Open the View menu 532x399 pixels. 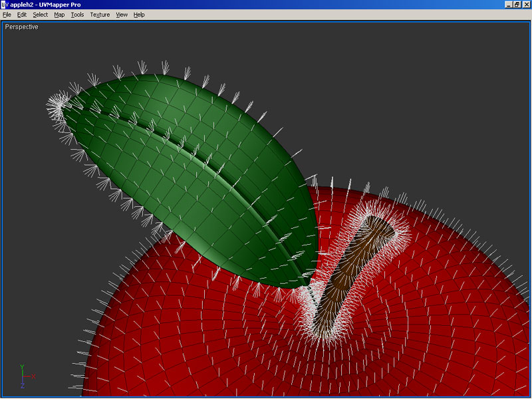pyautogui.click(x=122, y=15)
